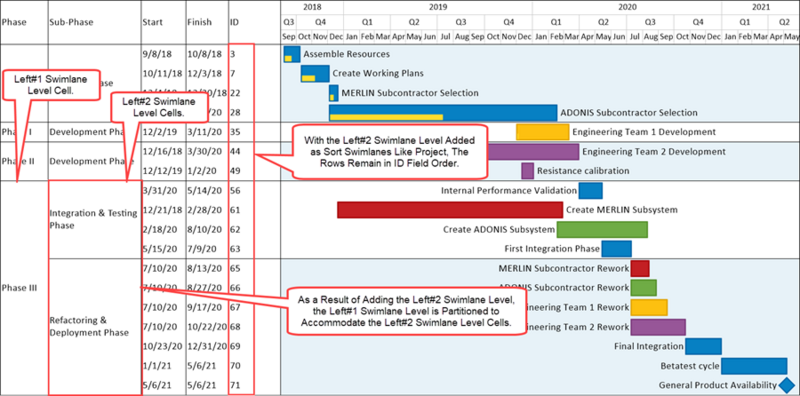Viewport: 800px width, 396px height.
Task: Click the General Product Availability milestone diamond
Action: click(787, 385)
